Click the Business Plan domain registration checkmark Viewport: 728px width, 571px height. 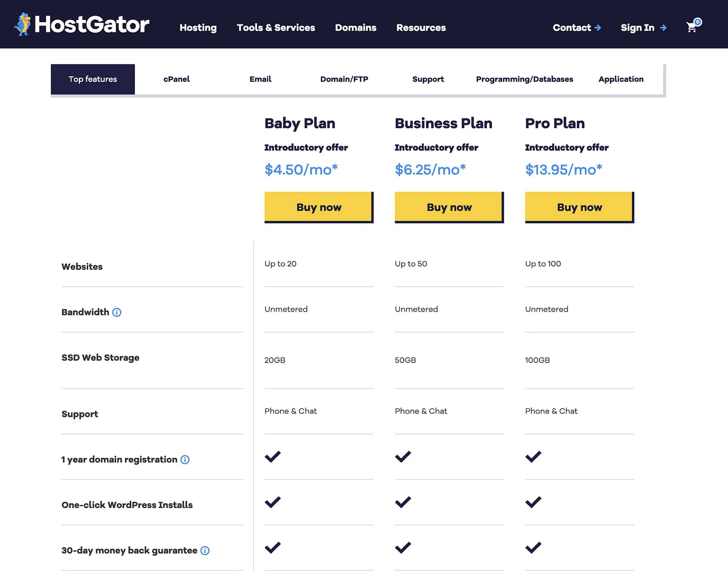pyautogui.click(x=403, y=456)
